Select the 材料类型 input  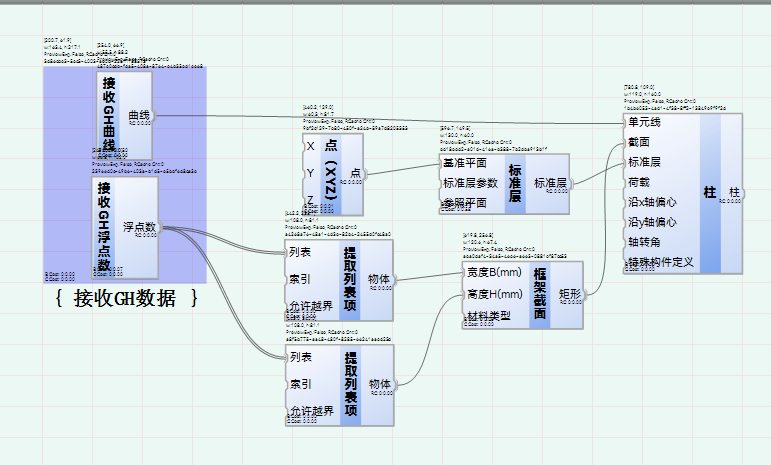488,316
